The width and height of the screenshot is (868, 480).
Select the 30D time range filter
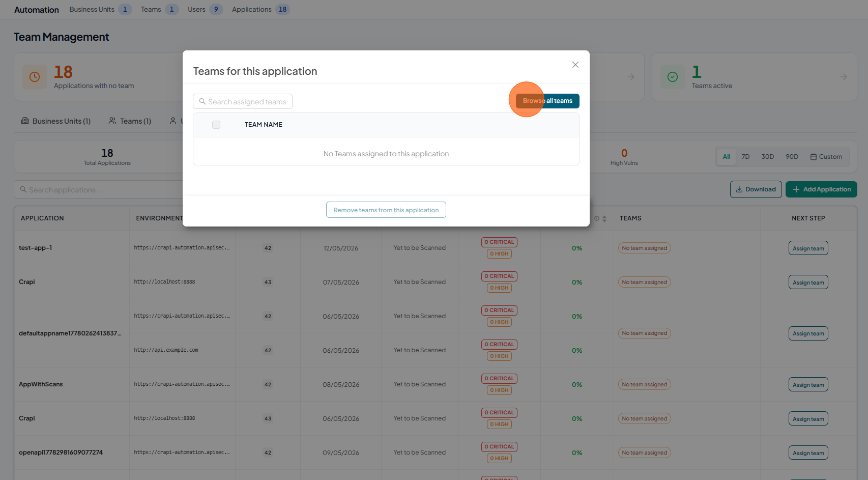[x=768, y=157]
